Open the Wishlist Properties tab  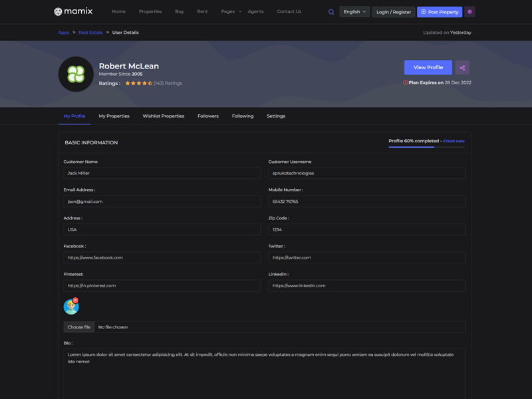coord(163,116)
